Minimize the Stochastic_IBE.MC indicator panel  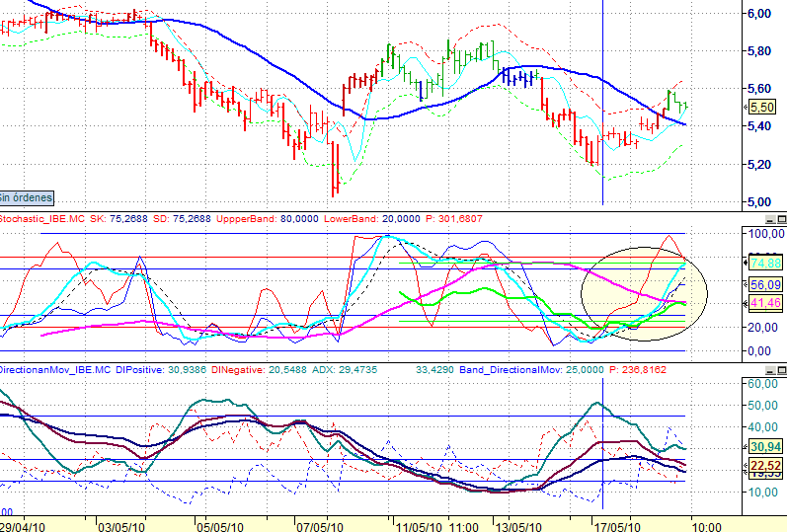pyautogui.click(x=770, y=219)
